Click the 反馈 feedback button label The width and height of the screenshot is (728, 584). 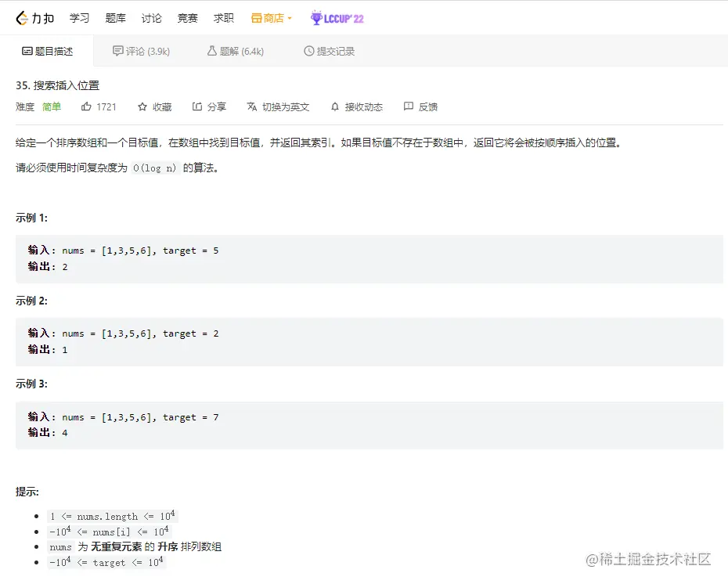click(x=428, y=107)
